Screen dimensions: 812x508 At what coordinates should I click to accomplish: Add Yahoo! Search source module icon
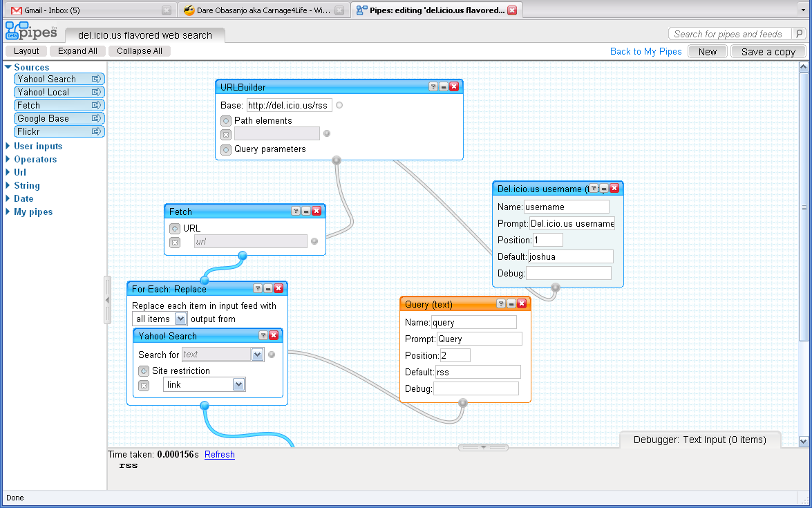tap(96, 79)
